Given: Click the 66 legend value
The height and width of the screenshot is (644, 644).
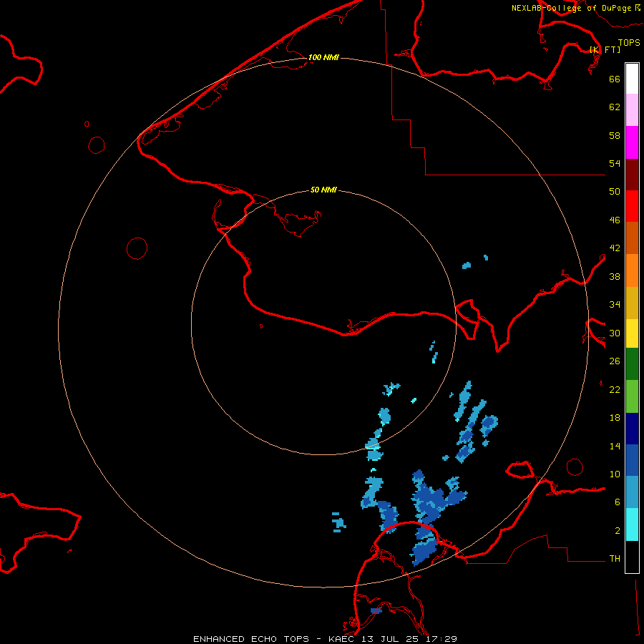Looking at the screenshot, I should [615, 79].
